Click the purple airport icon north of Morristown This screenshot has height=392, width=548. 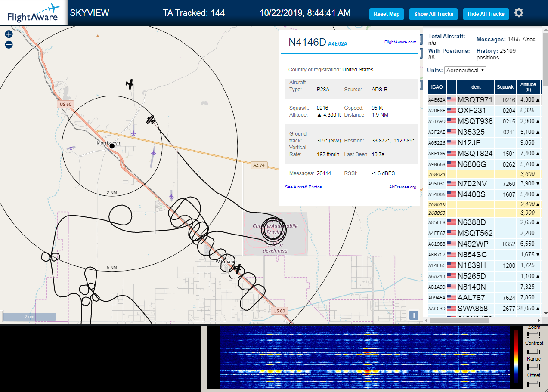point(133,133)
